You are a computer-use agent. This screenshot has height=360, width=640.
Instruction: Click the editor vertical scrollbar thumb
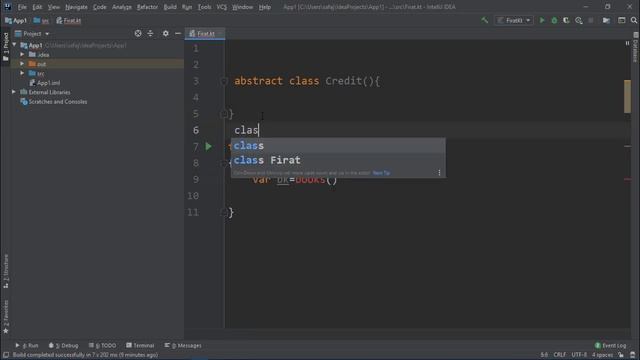point(627,96)
